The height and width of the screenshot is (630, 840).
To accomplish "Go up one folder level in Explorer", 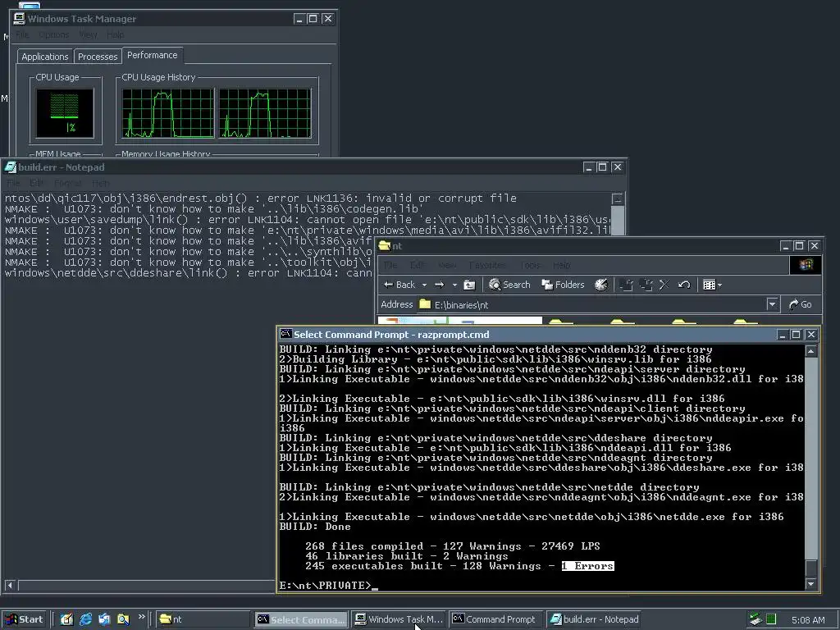I will (x=469, y=285).
